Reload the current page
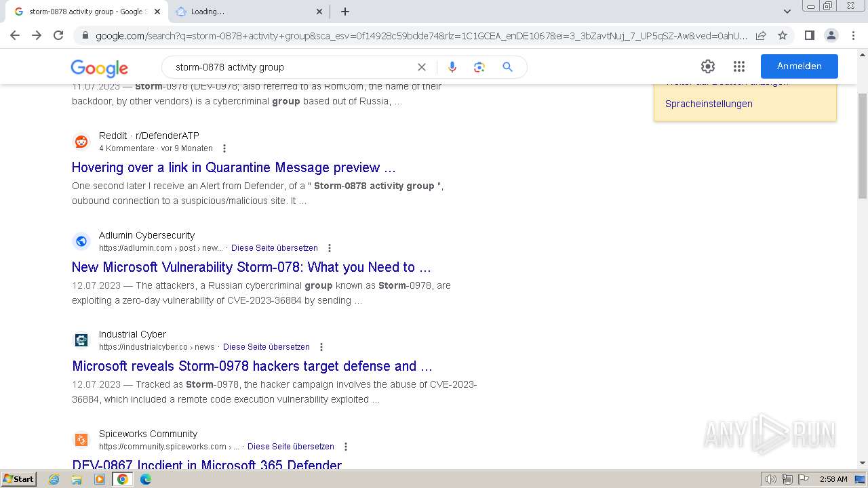This screenshot has height=488, width=868. (58, 35)
